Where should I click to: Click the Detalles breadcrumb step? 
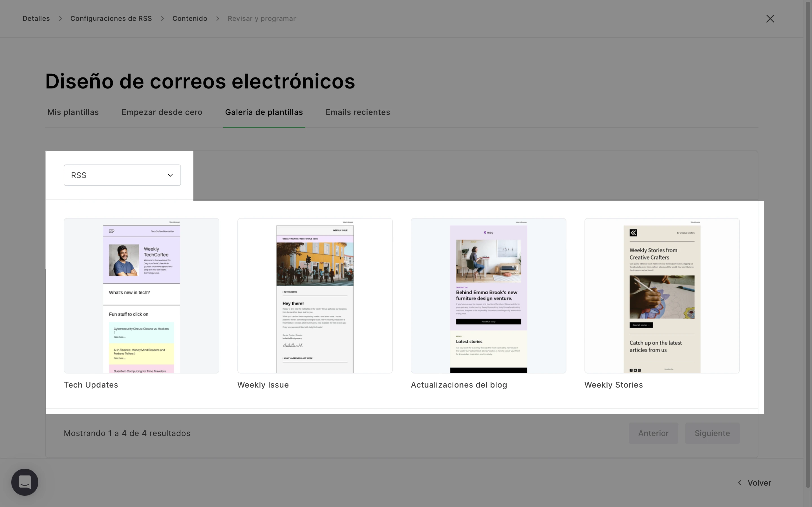[36, 18]
